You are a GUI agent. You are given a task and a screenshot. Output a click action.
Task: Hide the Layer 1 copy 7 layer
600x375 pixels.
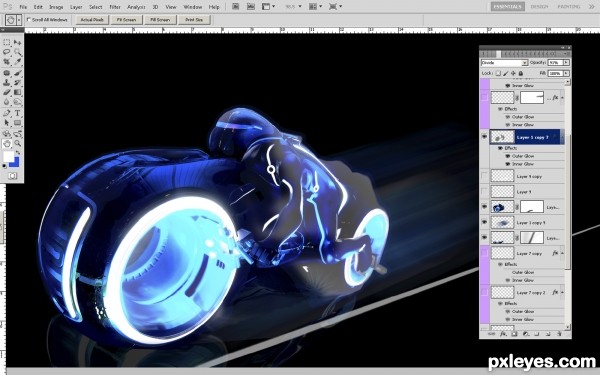coord(484,137)
